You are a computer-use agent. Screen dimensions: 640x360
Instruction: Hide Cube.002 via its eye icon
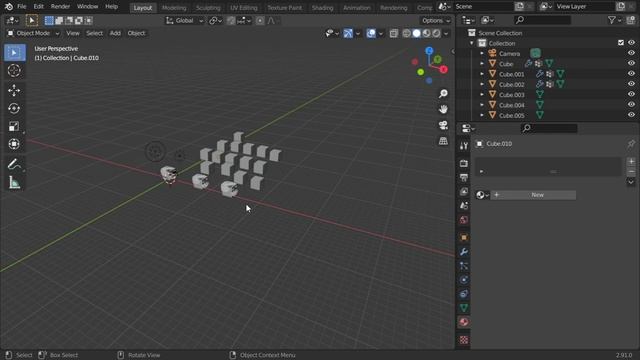pyautogui.click(x=631, y=84)
